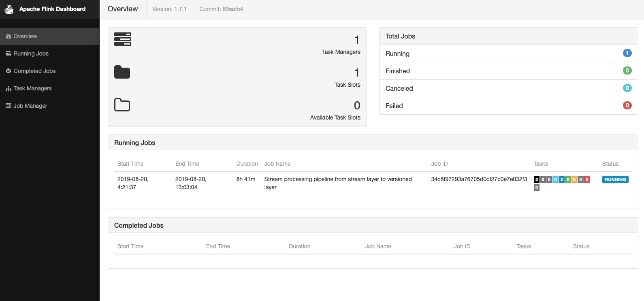Click the Apache Flink squirrel logo
644x301 pixels.
point(9,9)
